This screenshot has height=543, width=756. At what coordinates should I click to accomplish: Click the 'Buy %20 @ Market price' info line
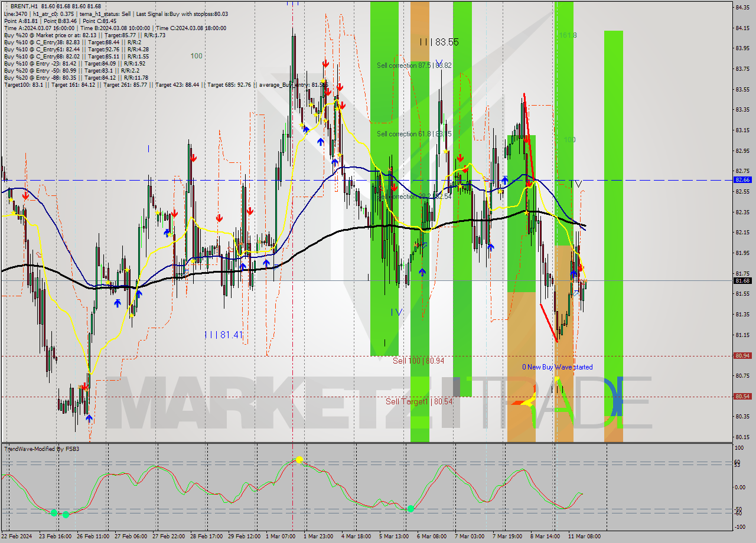click(x=84, y=35)
